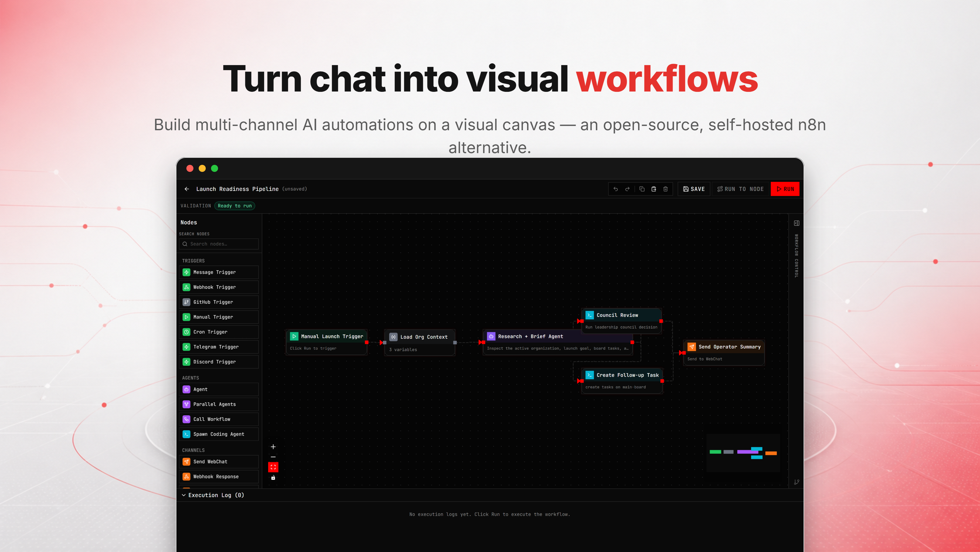Select the Manual Launch Trigger canvas node
This screenshot has width=980, height=552.
[x=326, y=342]
